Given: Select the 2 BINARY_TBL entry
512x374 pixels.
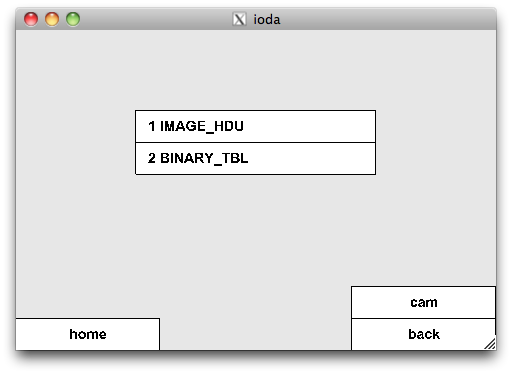Looking at the screenshot, I should pyautogui.click(x=255, y=159).
